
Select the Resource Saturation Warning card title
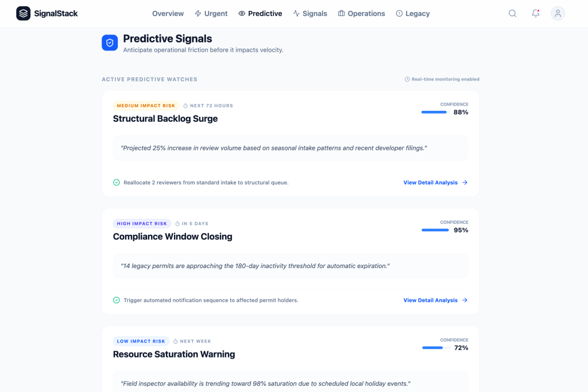[174, 354]
